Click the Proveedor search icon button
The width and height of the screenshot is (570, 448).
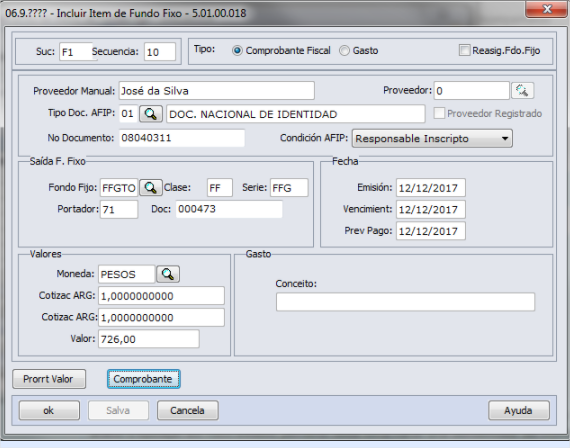(522, 91)
